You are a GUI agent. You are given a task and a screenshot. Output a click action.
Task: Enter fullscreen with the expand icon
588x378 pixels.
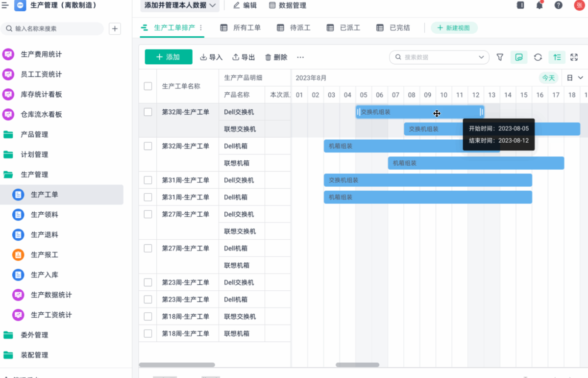coord(574,57)
